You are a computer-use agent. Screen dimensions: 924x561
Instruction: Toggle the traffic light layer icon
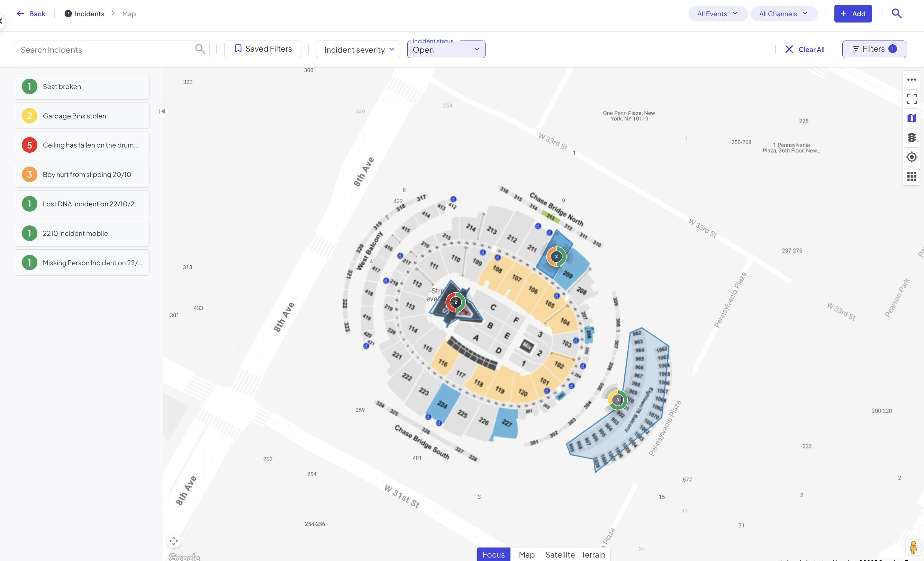[x=912, y=138]
